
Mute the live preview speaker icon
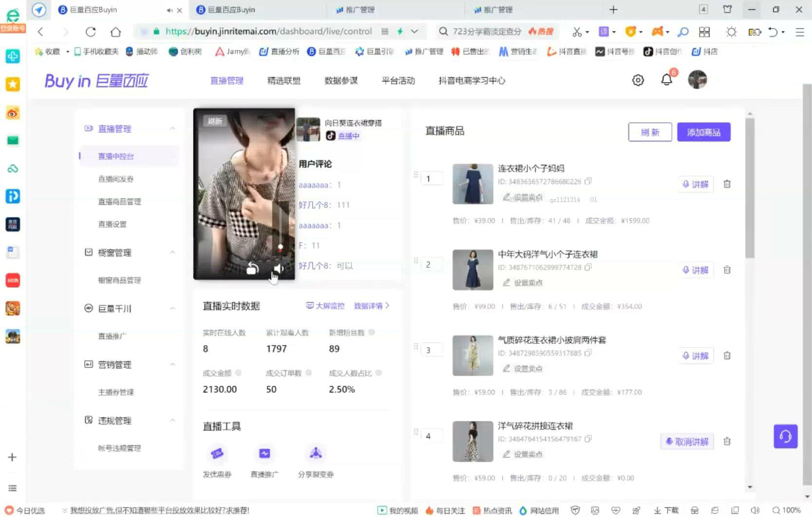click(x=278, y=268)
